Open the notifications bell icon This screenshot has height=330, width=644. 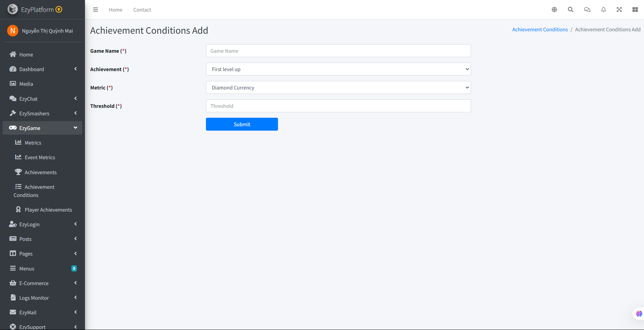603,10
